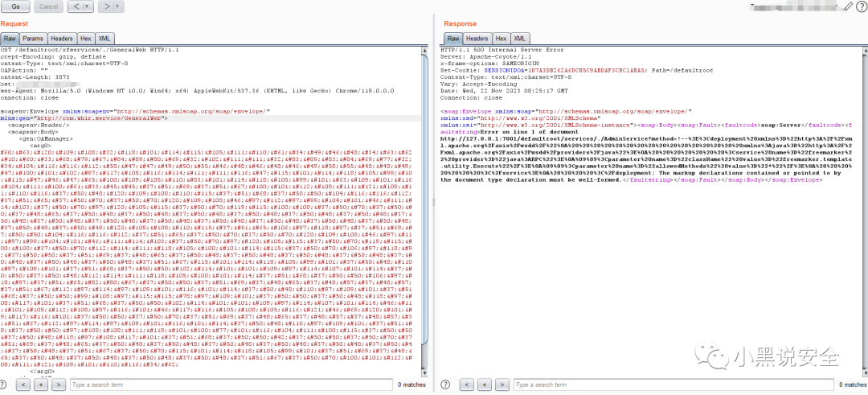Click the HTTP/1.1 500 Internal Server Error line
Viewport: 868px width, 395px height.
(x=502, y=50)
